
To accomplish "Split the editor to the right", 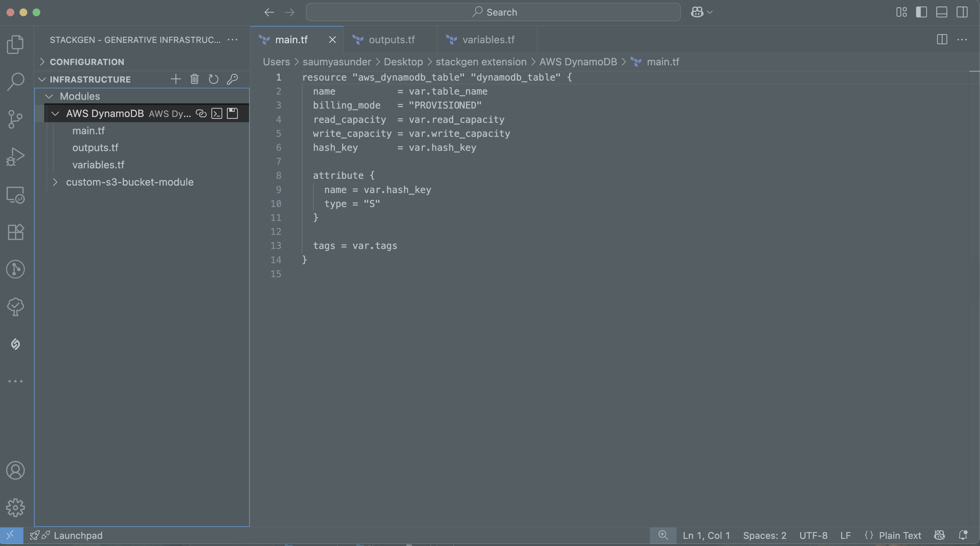I will pyautogui.click(x=942, y=40).
